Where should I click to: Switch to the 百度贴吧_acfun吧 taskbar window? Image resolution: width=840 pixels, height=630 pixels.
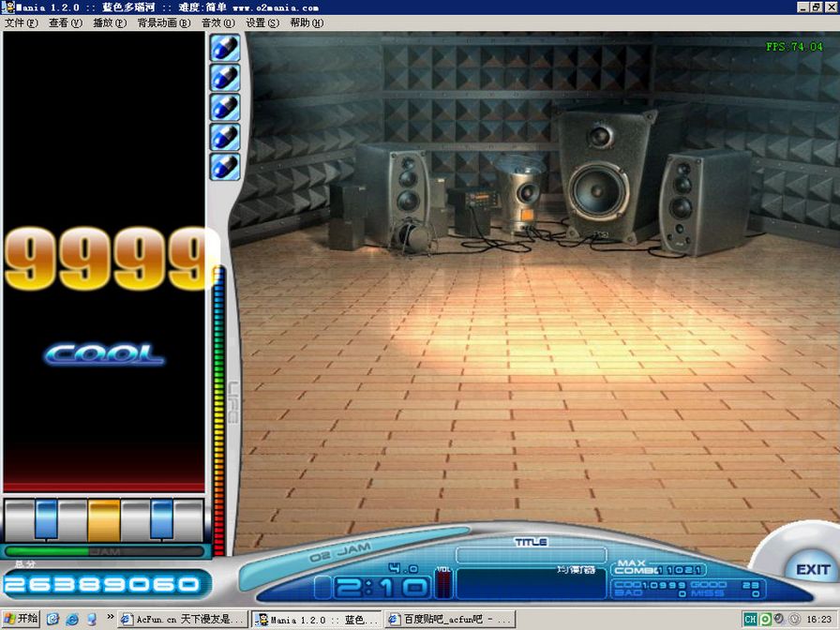[449, 620]
